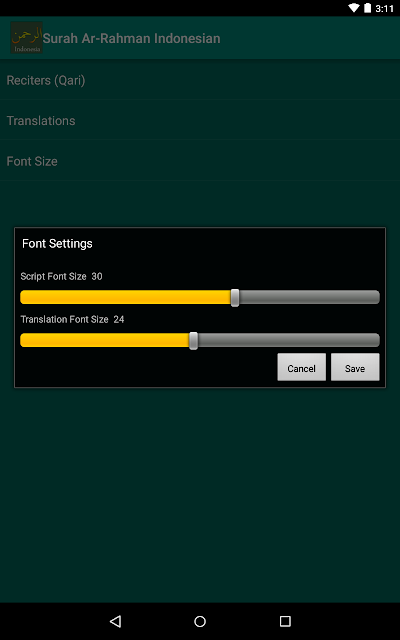Click gray track of Script Font Size slider
Image resolution: width=400 pixels, height=640 pixels.
click(309, 297)
